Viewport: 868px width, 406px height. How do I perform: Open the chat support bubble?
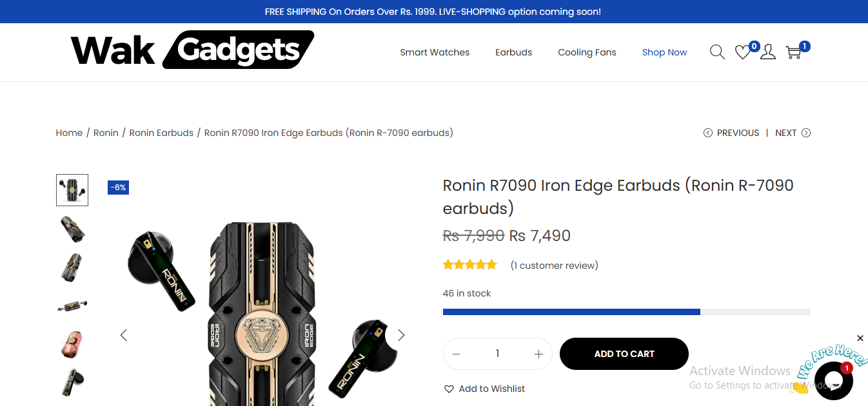834,381
